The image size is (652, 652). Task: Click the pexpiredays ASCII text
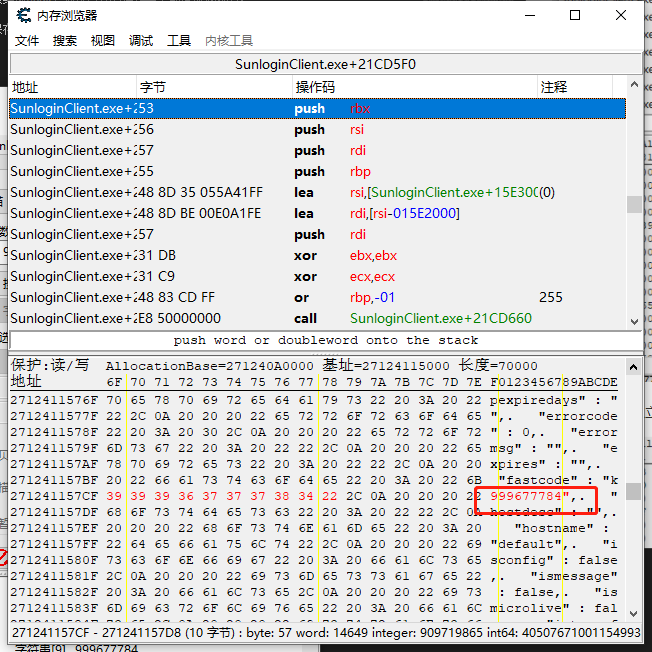tap(534, 400)
